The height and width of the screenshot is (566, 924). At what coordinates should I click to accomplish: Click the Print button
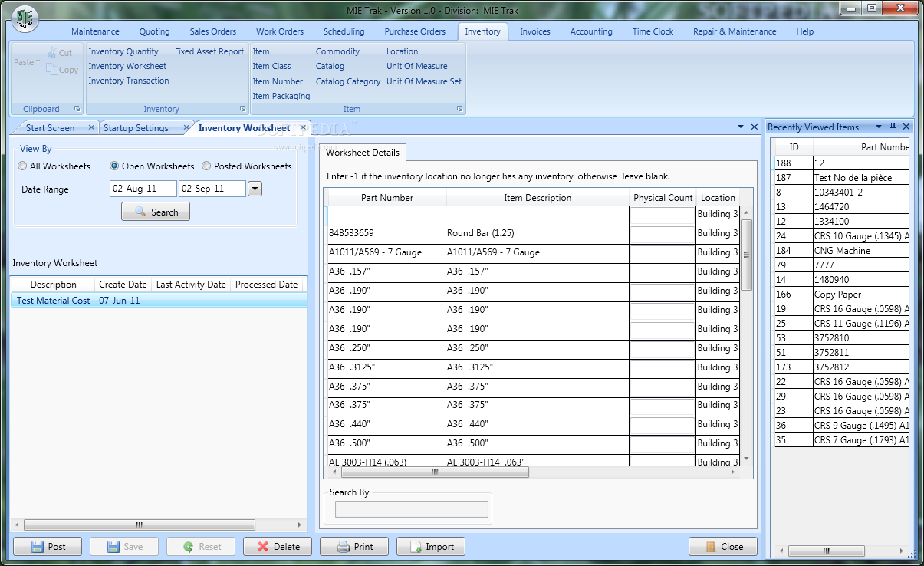pos(354,547)
